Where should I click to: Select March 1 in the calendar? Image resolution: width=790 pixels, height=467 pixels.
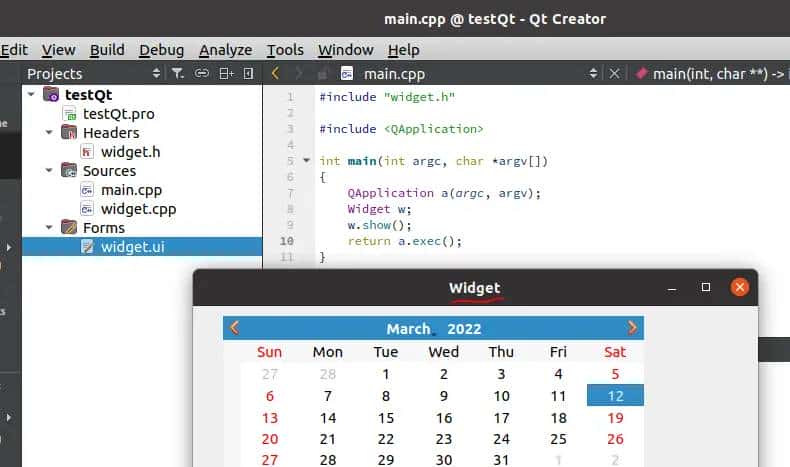[x=385, y=374]
